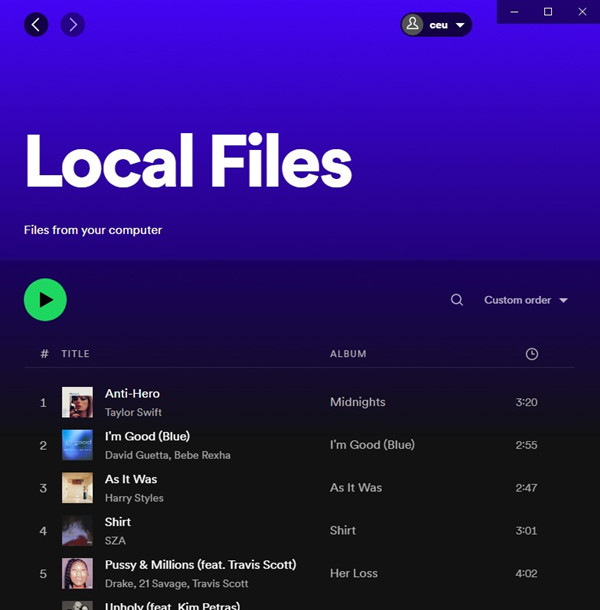Click the 2:47 duration value
Image resolution: width=600 pixels, height=610 pixels.
(526, 487)
